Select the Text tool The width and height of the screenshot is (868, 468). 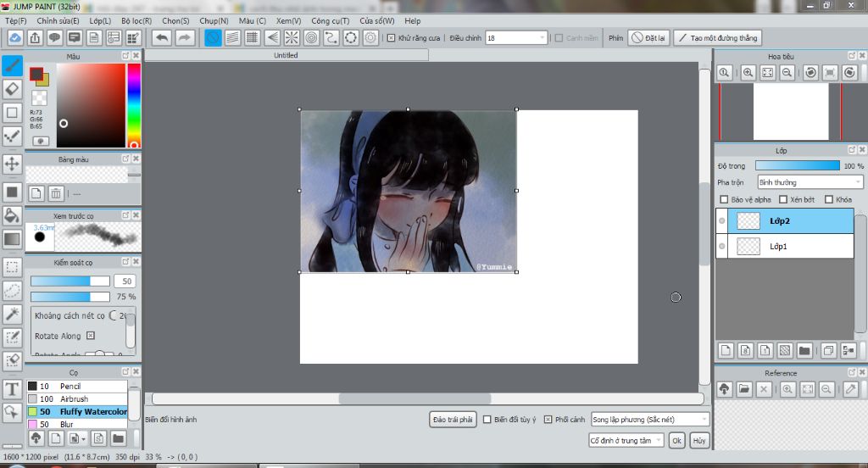(12, 389)
